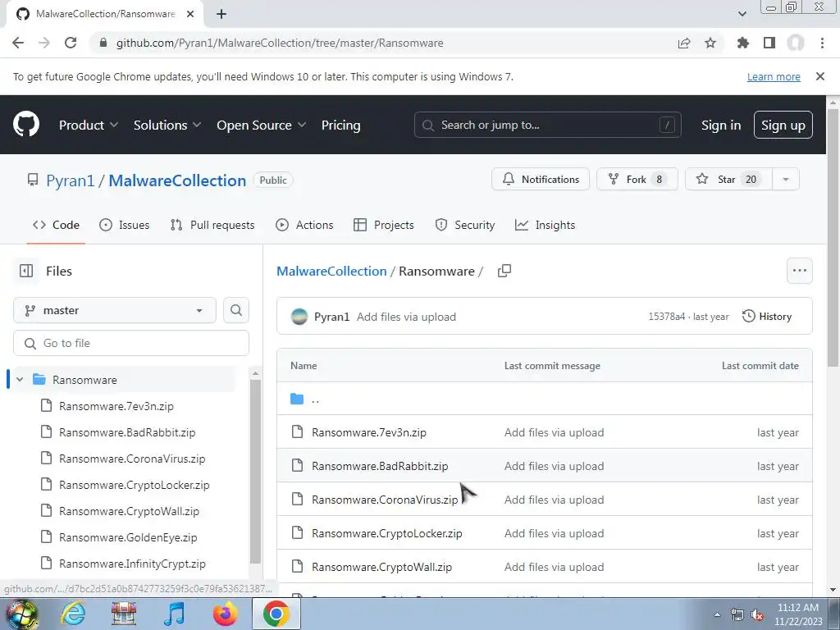The width and height of the screenshot is (840, 630).
Task: Click MalwareCollection in the breadcrumb
Action: tap(331, 271)
